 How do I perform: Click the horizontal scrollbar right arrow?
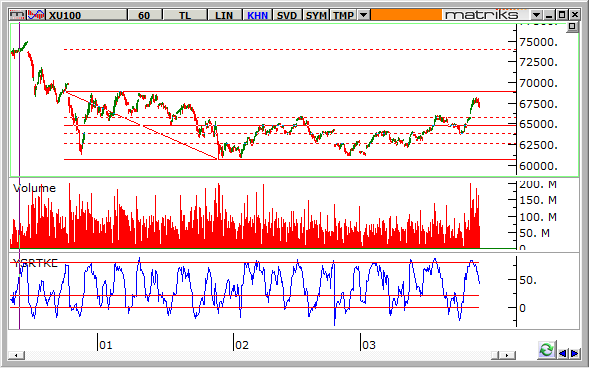coord(507,355)
